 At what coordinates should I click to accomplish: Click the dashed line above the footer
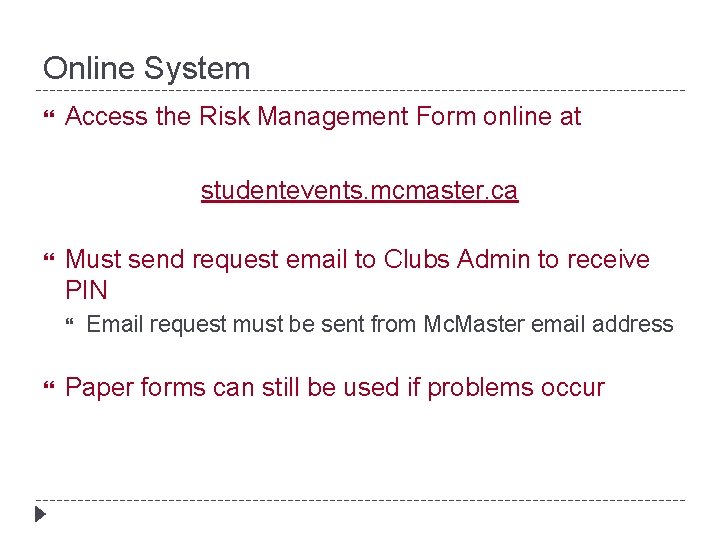(x=360, y=500)
